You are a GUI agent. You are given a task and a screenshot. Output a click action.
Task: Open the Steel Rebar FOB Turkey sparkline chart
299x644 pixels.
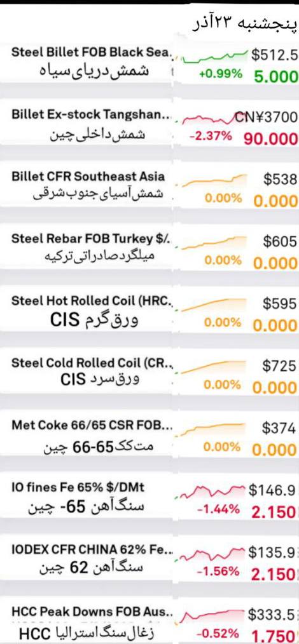click(x=214, y=243)
